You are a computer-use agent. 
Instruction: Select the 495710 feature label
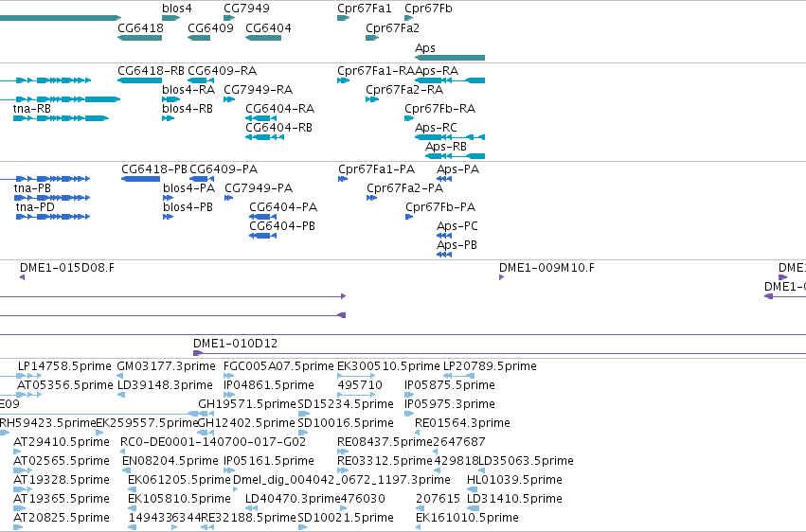(x=360, y=385)
